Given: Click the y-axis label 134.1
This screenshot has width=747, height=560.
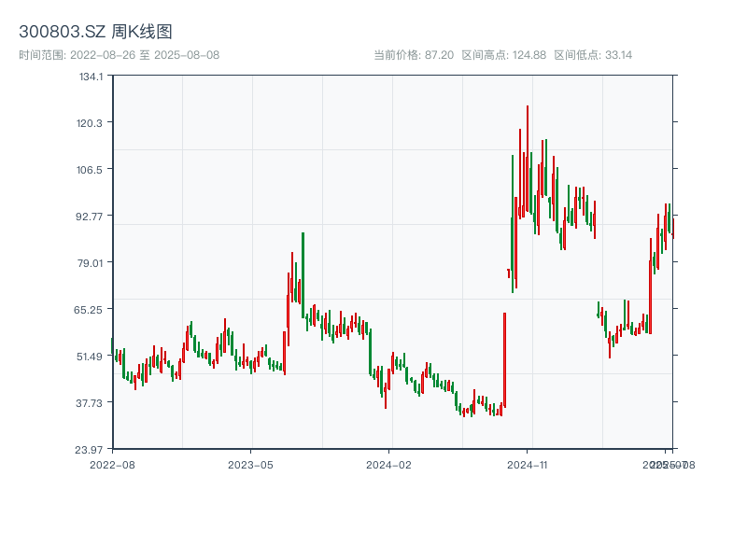Looking at the screenshot, I should click(x=91, y=77).
